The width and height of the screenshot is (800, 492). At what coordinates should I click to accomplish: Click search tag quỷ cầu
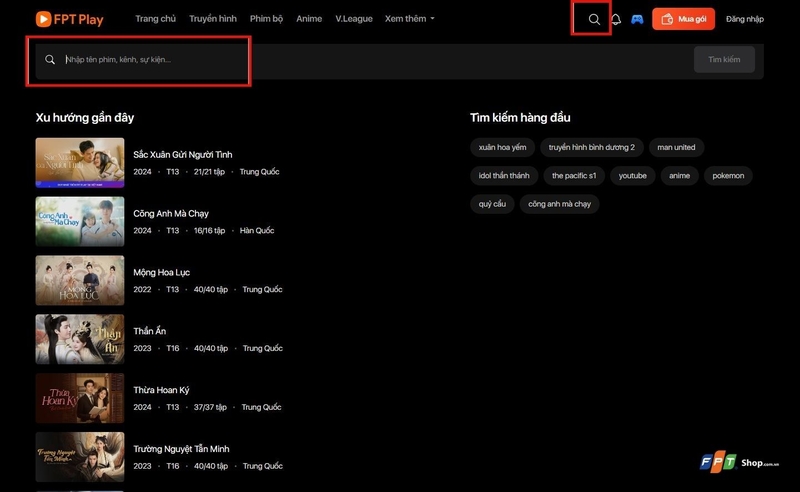click(x=492, y=204)
